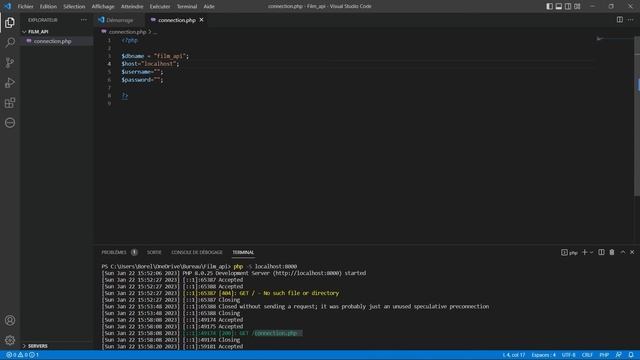Open the new terminal launch profile dropdown

tap(591, 253)
